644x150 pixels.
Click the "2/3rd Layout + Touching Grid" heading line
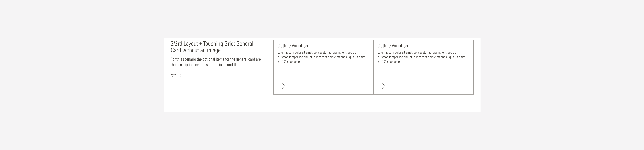(x=212, y=44)
